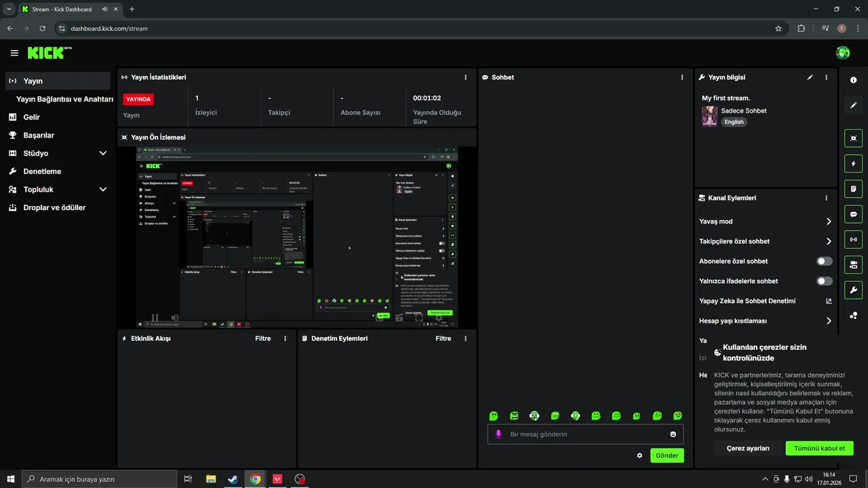The width and height of the screenshot is (868, 488).
Task: Open Yayın İstatistikleri three-dot menu
Action: click(465, 77)
